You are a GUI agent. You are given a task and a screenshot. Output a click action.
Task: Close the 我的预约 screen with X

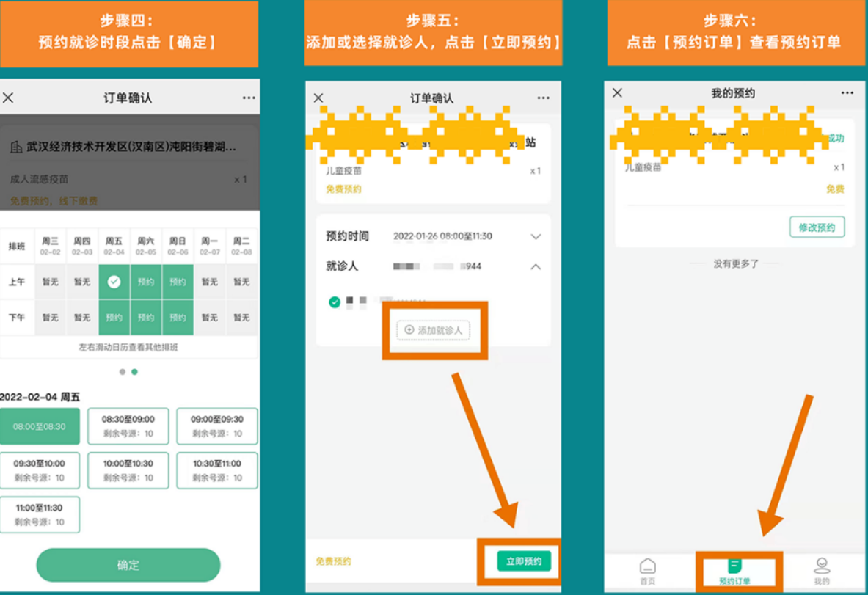click(618, 93)
